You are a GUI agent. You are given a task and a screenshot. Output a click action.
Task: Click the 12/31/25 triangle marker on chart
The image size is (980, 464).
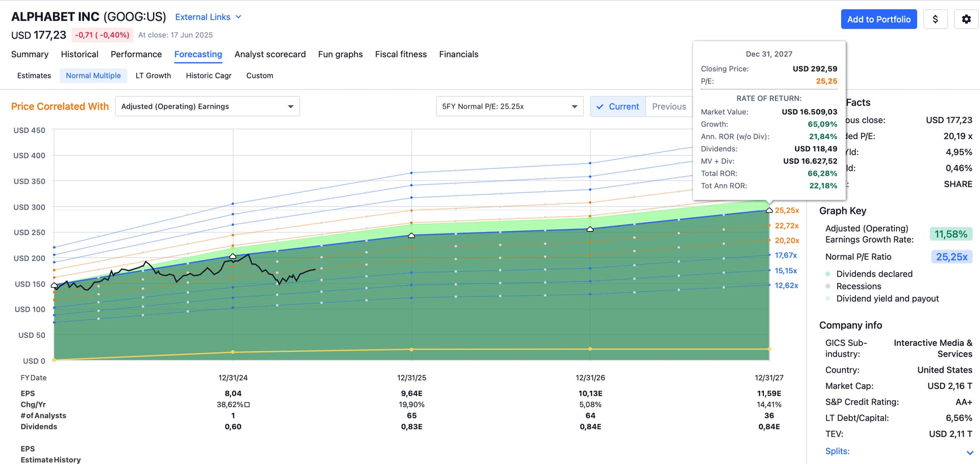411,235
